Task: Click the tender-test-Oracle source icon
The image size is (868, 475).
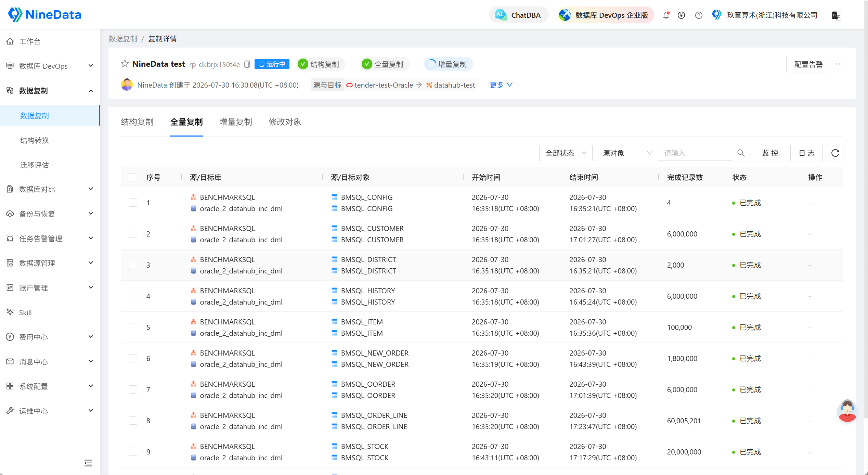Action: 349,85
